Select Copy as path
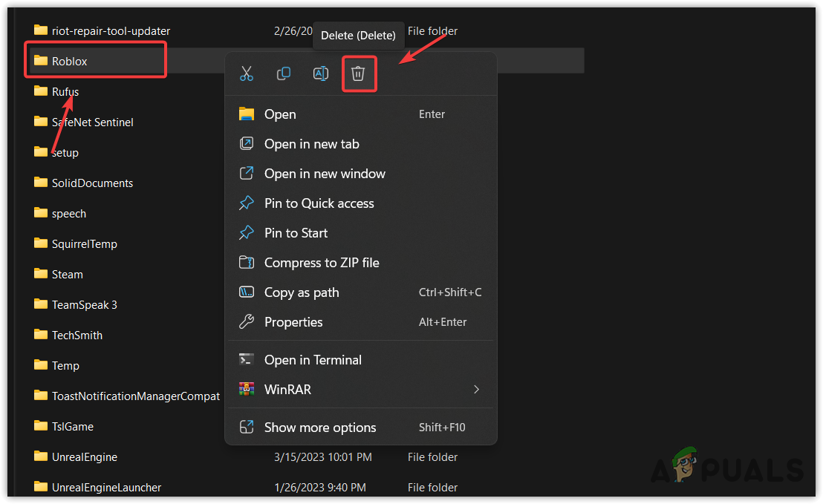Image resolution: width=823 pixels, height=504 pixels. [302, 292]
